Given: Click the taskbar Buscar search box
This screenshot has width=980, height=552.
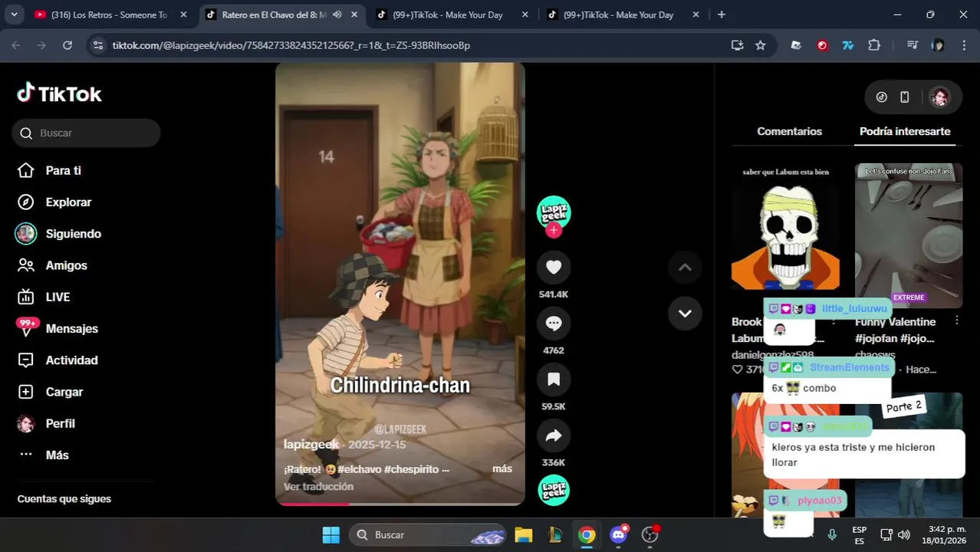Looking at the screenshot, I should coord(428,534).
